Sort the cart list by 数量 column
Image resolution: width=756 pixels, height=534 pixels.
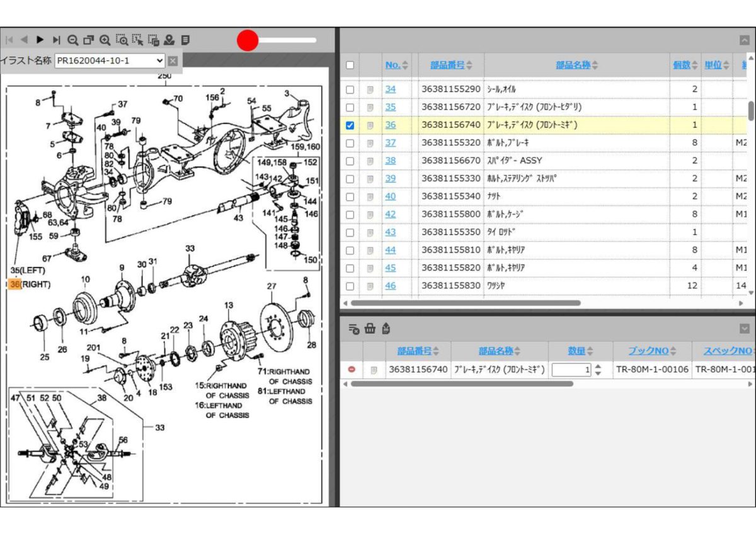pos(581,351)
